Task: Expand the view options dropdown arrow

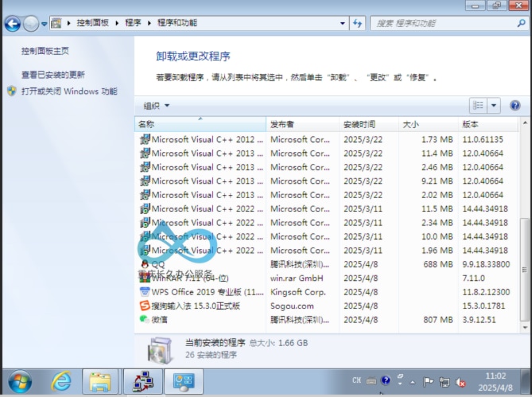Action: click(494, 106)
